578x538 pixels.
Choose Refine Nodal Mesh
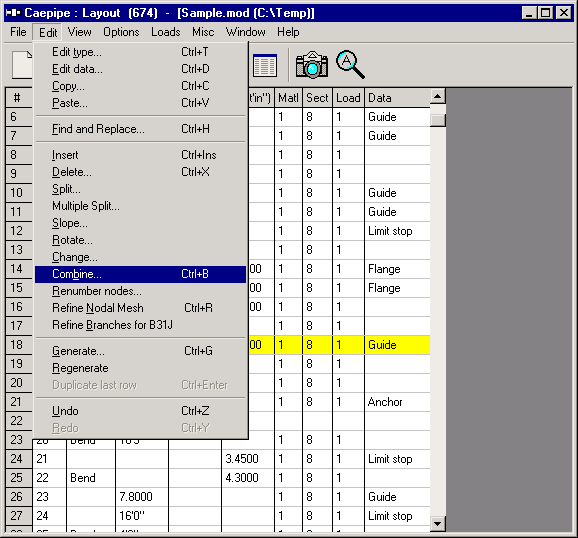pos(140,308)
